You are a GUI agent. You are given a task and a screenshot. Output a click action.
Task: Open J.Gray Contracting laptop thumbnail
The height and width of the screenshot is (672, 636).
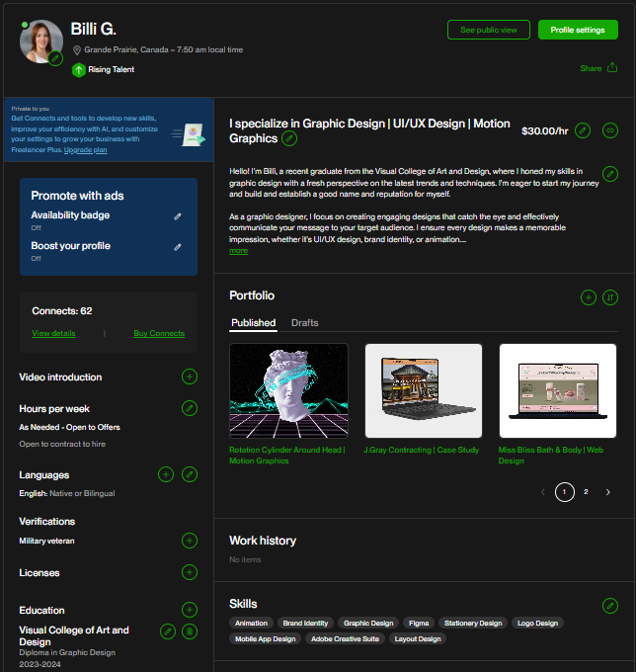pos(424,390)
